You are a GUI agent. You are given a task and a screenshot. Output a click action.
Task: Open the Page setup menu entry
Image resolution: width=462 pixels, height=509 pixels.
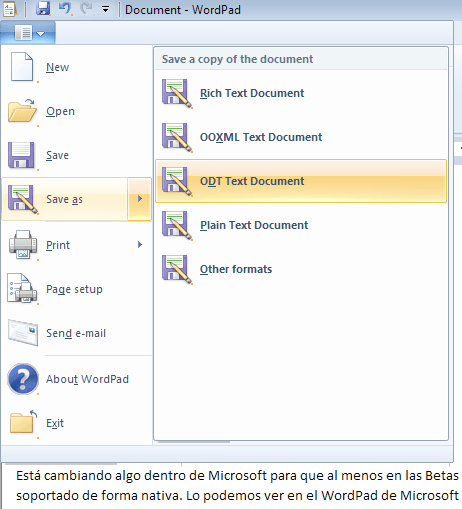(x=77, y=289)
